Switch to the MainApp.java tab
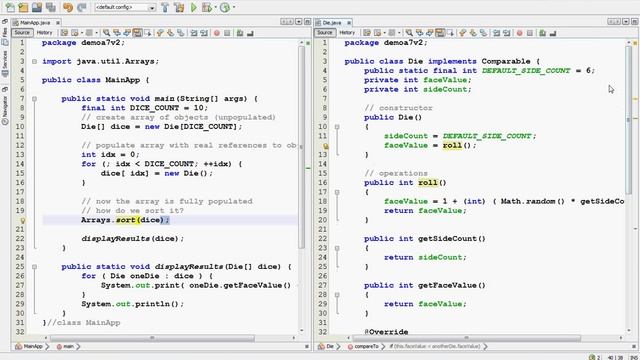Image resolution: width=640 pixels, height=360 pixels. [x=35, y=22]
